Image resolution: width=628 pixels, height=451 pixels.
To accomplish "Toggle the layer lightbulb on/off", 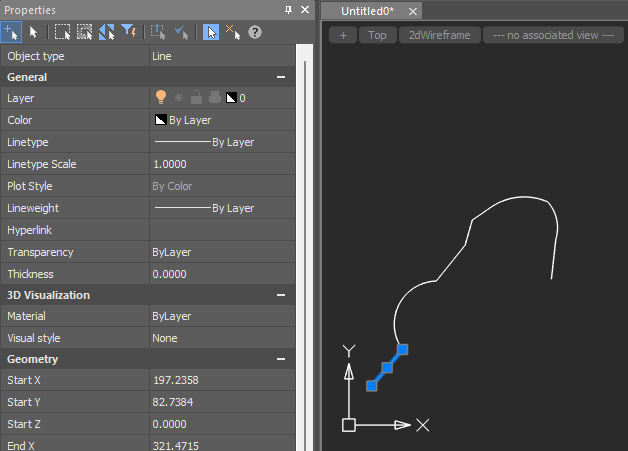I will tap(159, 98).
